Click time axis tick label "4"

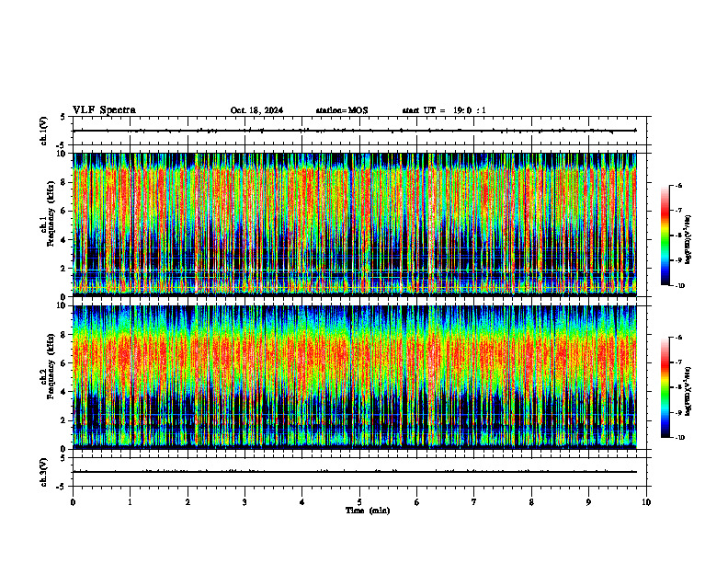click(302, 502)
